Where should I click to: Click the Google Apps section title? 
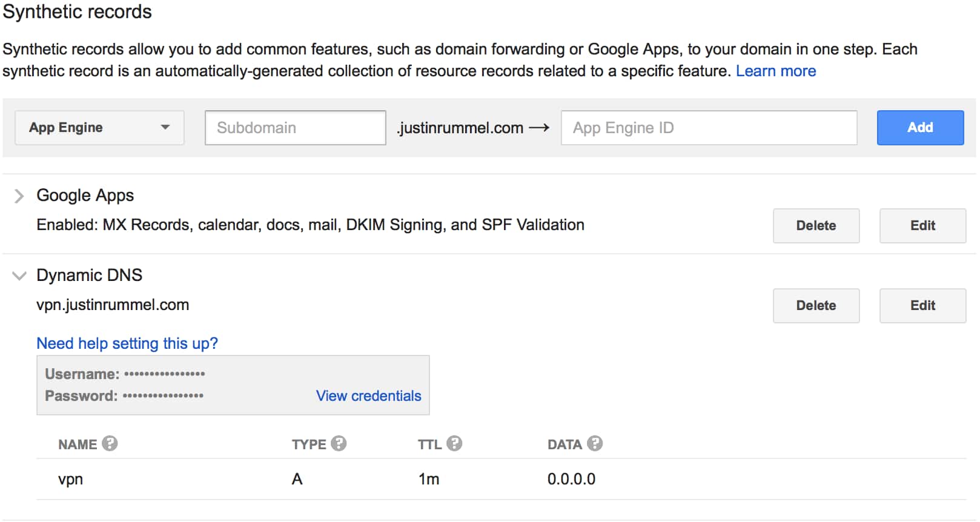point(85,196)
